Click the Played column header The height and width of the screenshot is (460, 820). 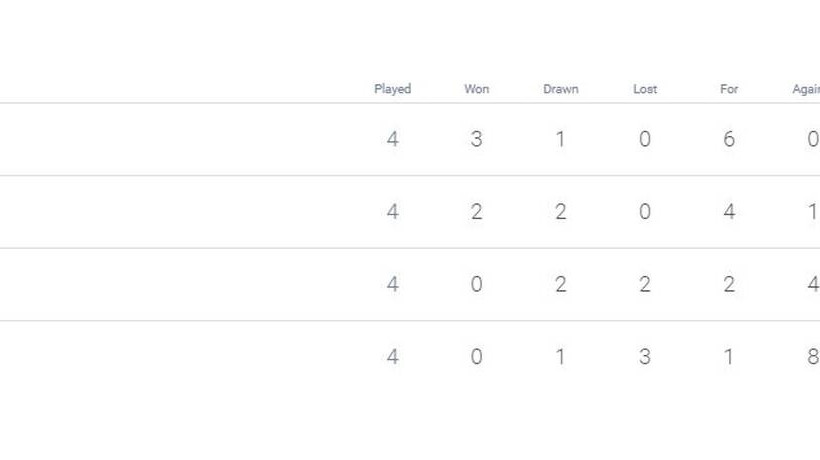(x=392, y=89)
